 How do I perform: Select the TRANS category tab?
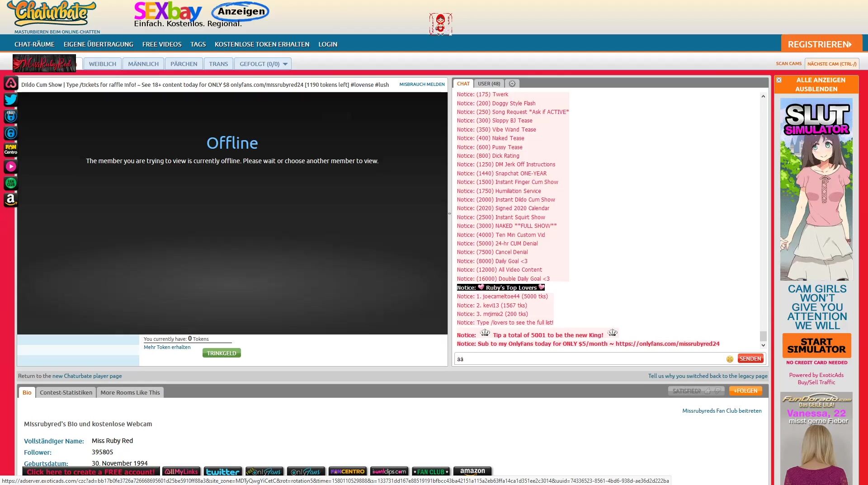click(x=218, y=64)
